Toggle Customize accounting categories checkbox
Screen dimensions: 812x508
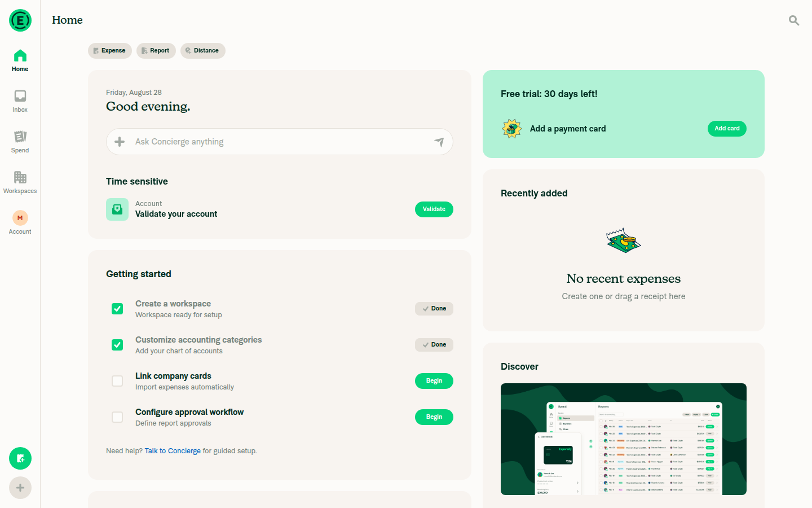point(117,345)
